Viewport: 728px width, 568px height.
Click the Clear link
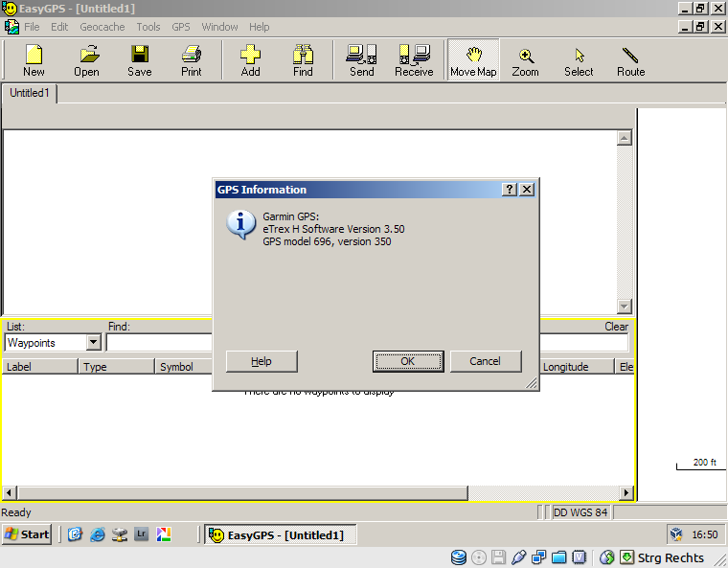point(616,327)
